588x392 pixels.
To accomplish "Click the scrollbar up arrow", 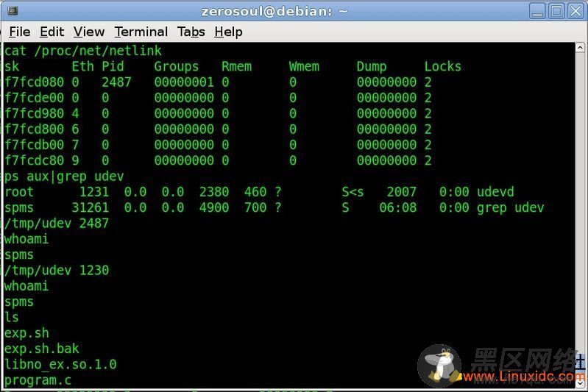I will pos(580,47).
